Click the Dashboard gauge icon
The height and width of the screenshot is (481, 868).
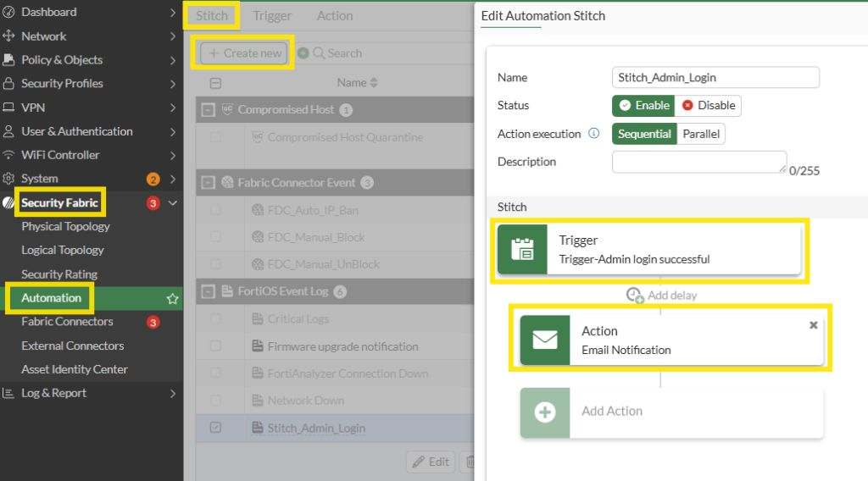8,12
